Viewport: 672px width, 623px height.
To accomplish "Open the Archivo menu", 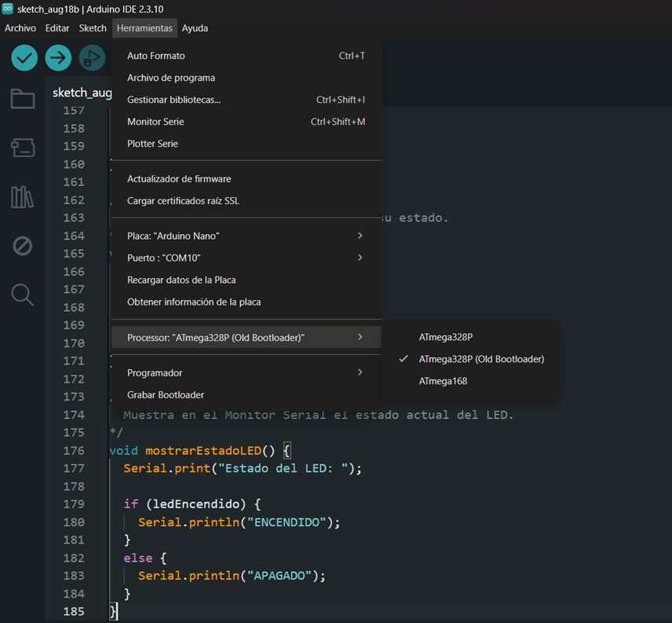I will [20, 28].
